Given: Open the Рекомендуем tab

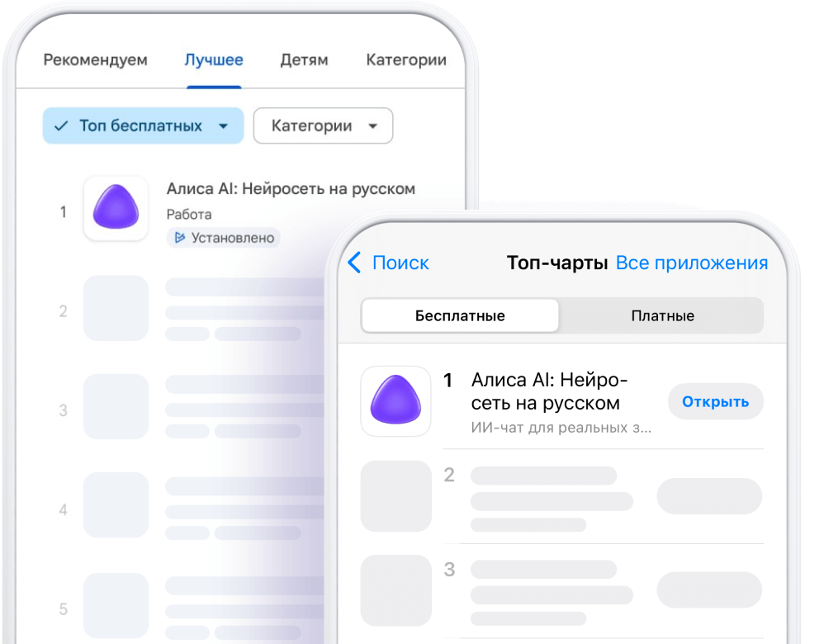Looking at the screenshot, I should pos(95,59).
